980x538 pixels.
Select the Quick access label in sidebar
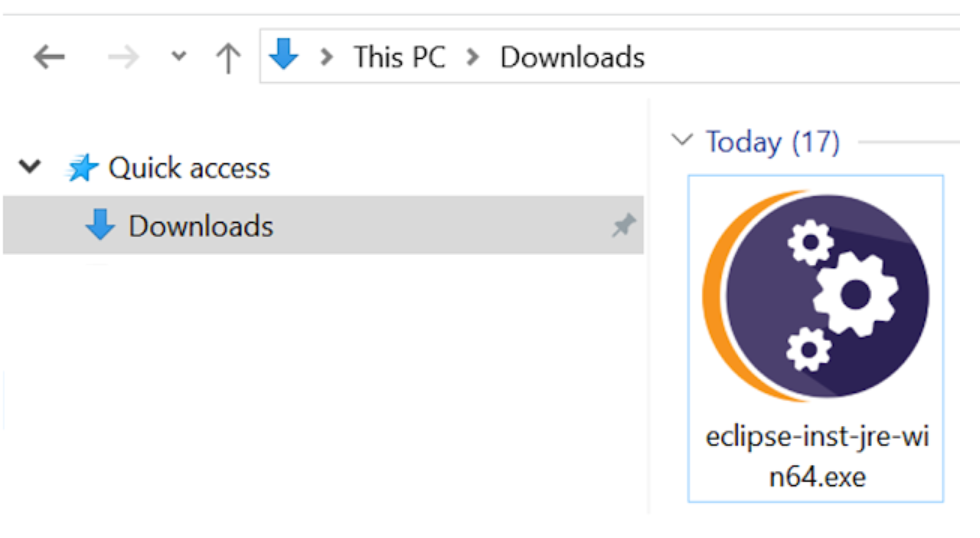(x=189, y=168)
